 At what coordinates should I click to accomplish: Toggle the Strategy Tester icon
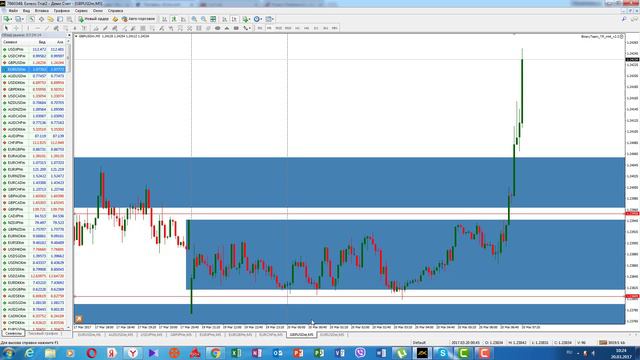tap(69, 19)
